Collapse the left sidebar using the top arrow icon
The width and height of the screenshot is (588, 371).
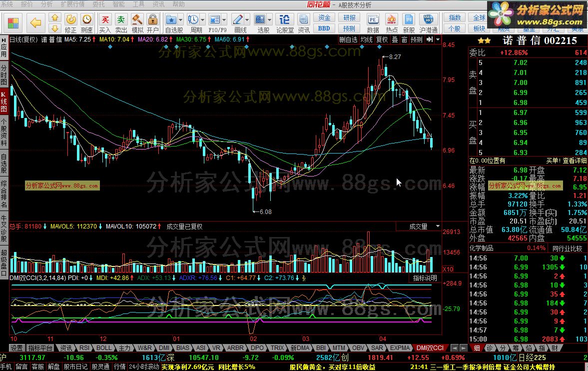pyautogui.click(x=4, y=39)
